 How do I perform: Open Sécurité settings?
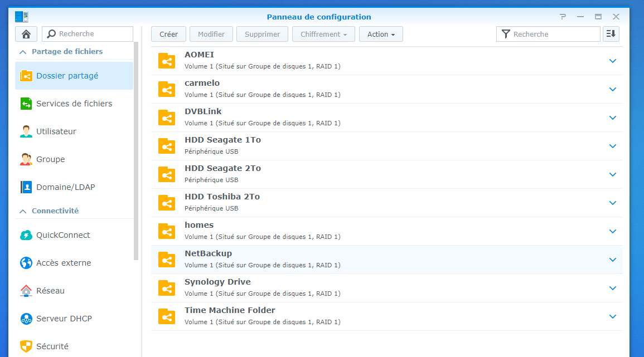point(74,346)
